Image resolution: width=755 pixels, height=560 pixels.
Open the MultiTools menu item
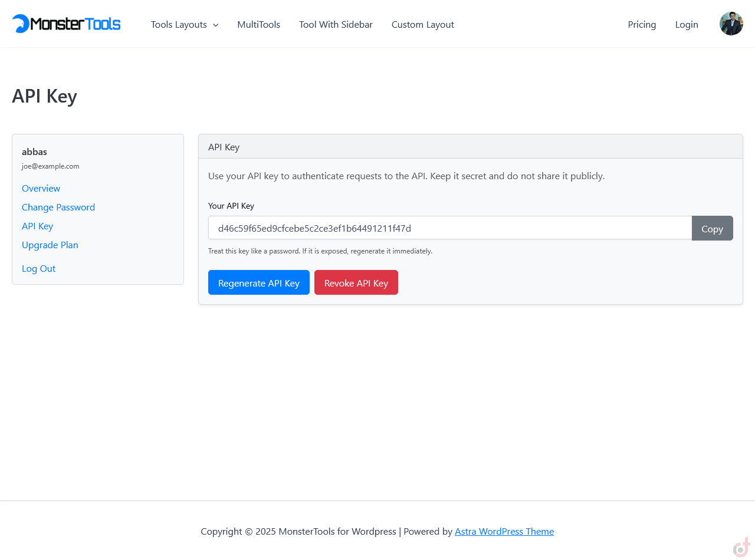pyautogui.click(x=258, y=25)
